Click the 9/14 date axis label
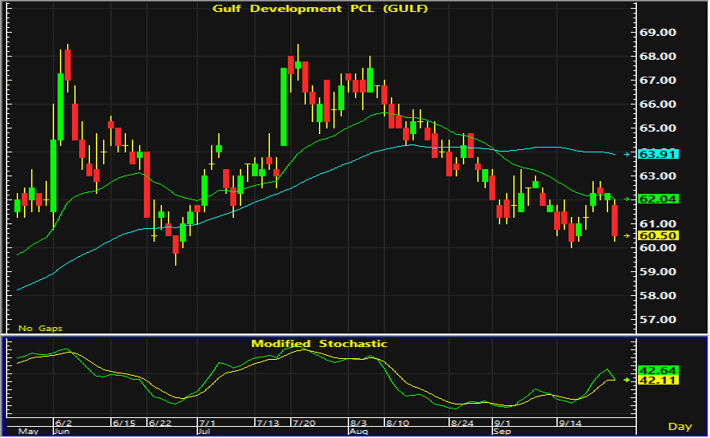 coord(570,423)
